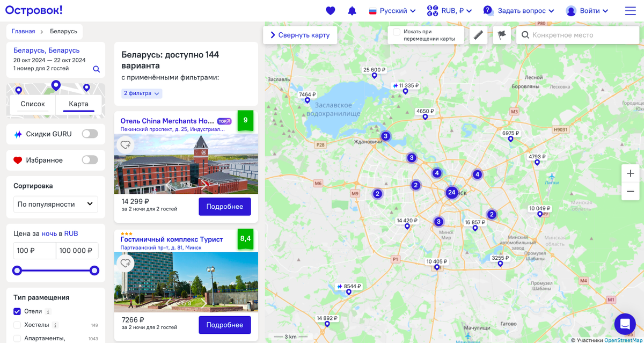Check the Апартаменты checkbox

(17, 338)
